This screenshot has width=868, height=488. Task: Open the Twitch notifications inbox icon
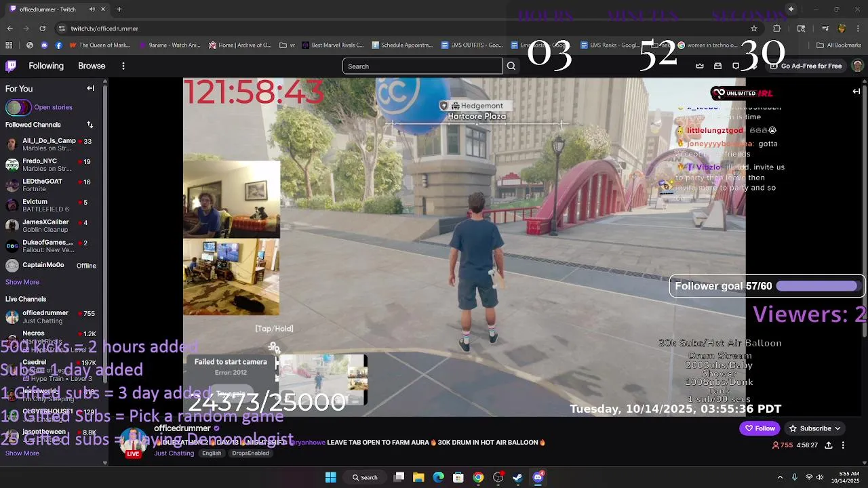(718, 66)
